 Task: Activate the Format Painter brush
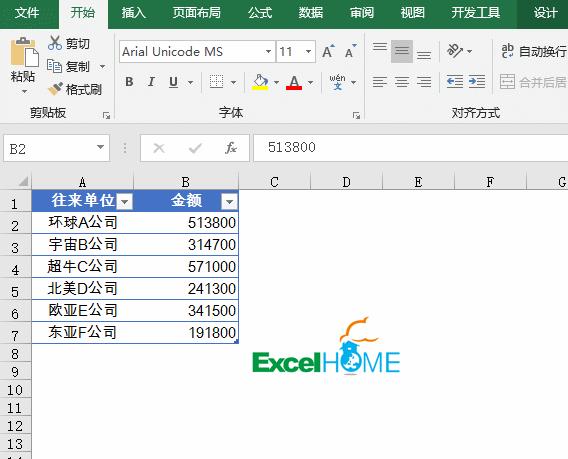55,89
